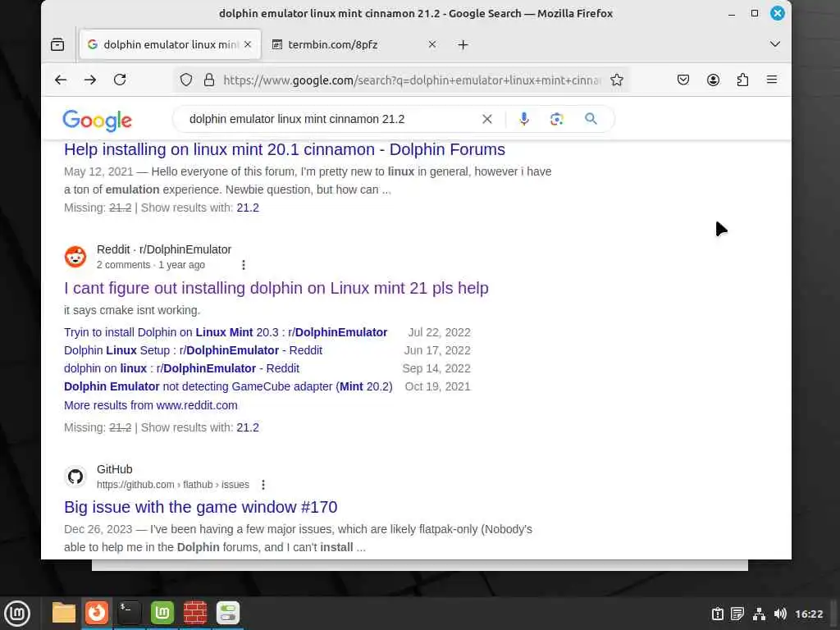Open the tracking protection shield icon

tap(186, 80)
